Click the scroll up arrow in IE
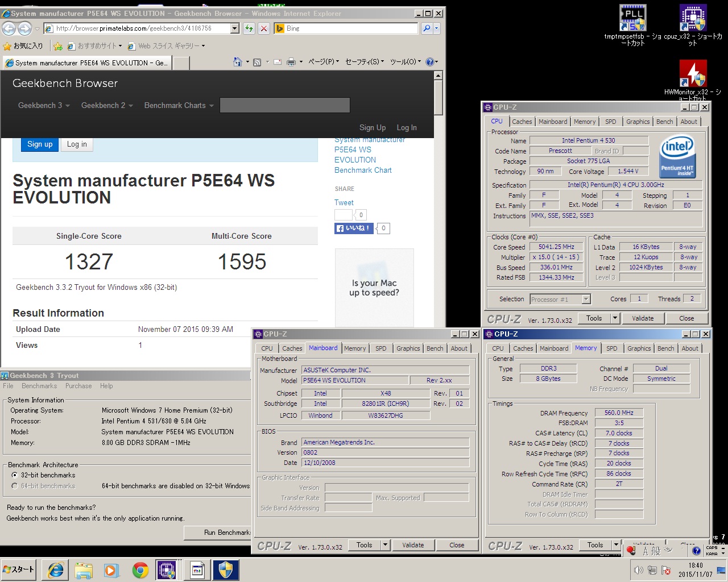728x582 pixels. (438, 75)
